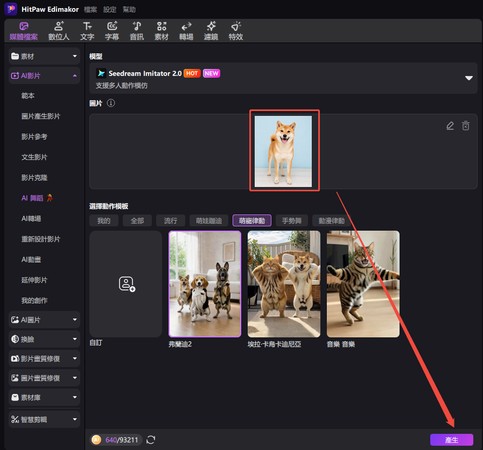Expand the 換臉 section arrow
483x450 pixels.
[75, 339]
